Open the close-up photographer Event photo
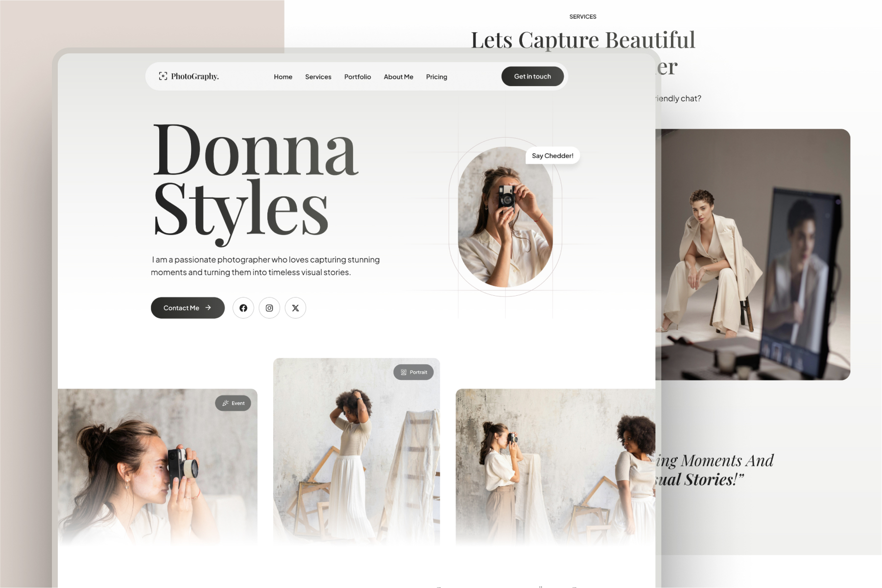882x588 pixels. [x=157, y=470]
